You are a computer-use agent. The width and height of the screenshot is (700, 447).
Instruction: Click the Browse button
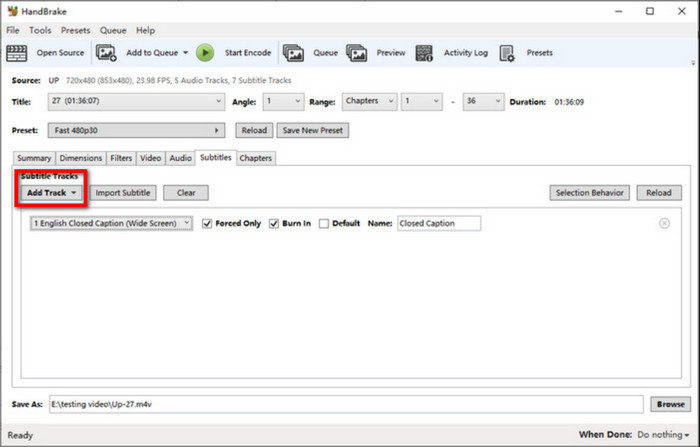[x=671, y=404]
